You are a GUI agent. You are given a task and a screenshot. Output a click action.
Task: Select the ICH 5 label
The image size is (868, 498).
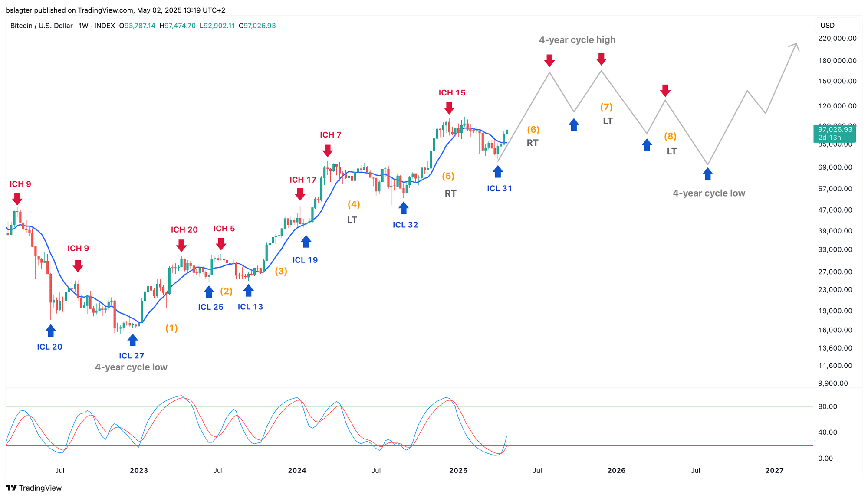coord(224,229)
